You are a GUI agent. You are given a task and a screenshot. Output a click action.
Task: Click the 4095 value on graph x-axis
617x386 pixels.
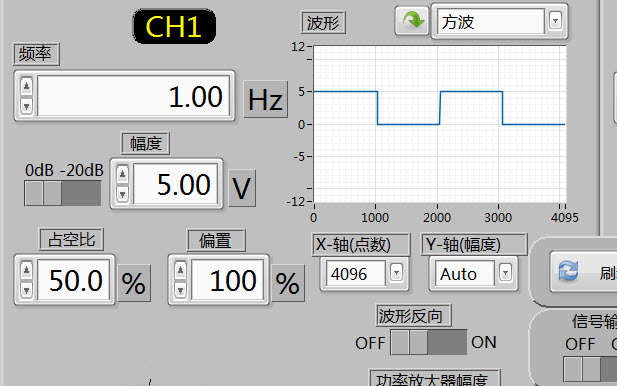(565, 217)
